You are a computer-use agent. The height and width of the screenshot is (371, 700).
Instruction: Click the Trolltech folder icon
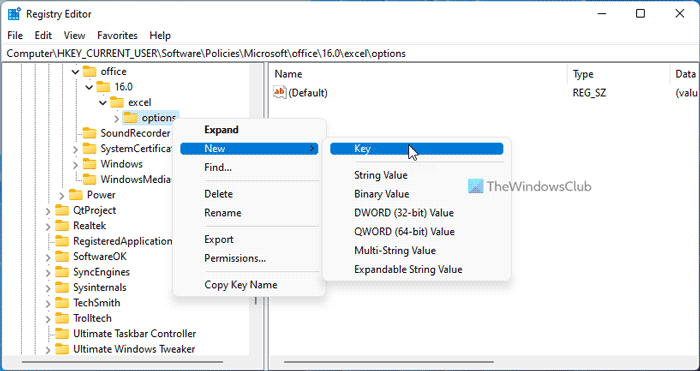pos(62,318)
